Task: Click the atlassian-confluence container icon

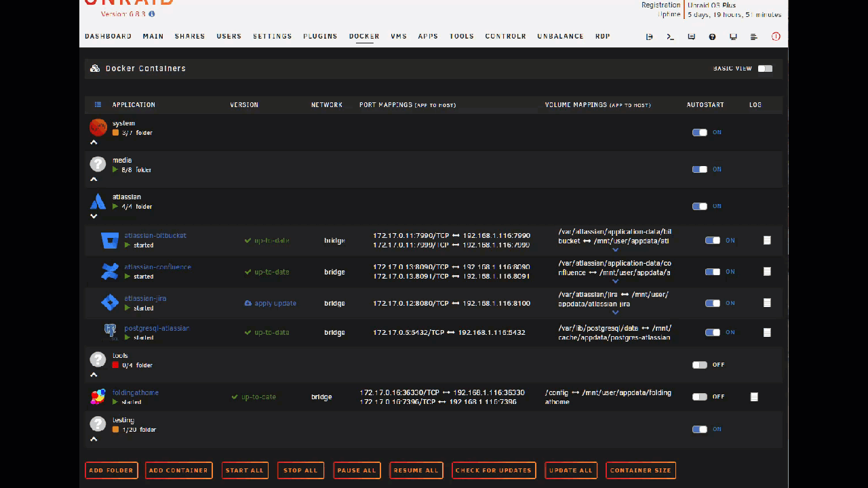Action: point(110,272)
